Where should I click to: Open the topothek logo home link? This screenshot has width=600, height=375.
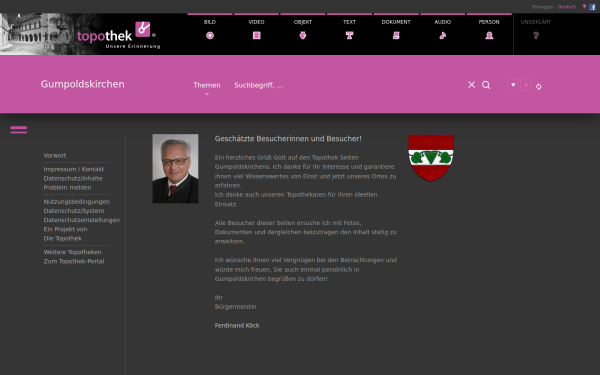coord(118,35)
